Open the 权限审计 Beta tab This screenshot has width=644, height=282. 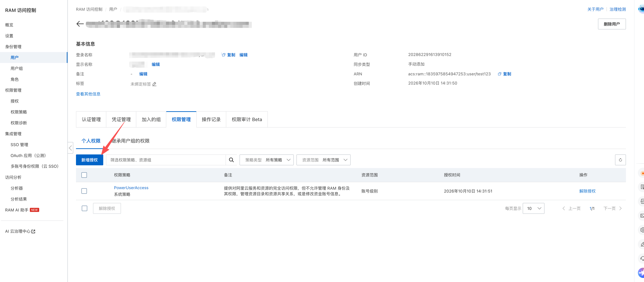coord(247,120)
